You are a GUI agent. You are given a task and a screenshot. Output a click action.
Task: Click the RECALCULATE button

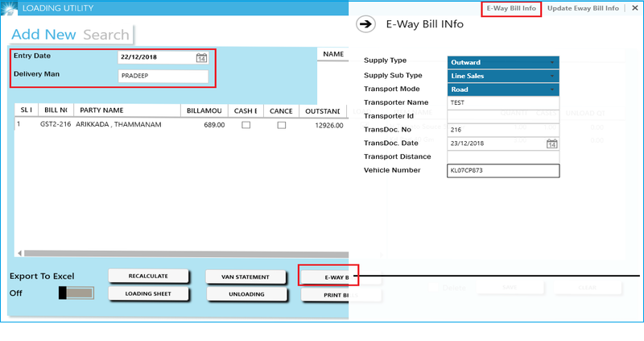(x=148, y=276)
